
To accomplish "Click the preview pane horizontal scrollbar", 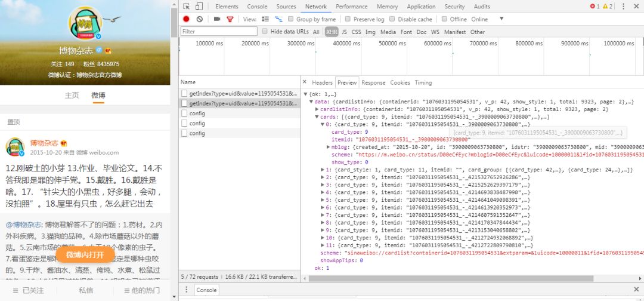I will pyautogui.click(x=451, y=278).
